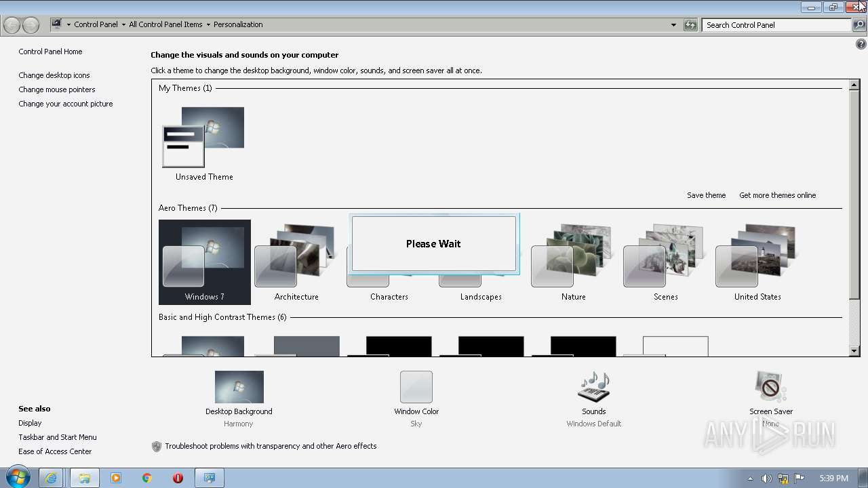This screenshot has height=488, width=868.
Task: Expand dropdown after All Control Panel Items
Action: (x=208, y=24)
